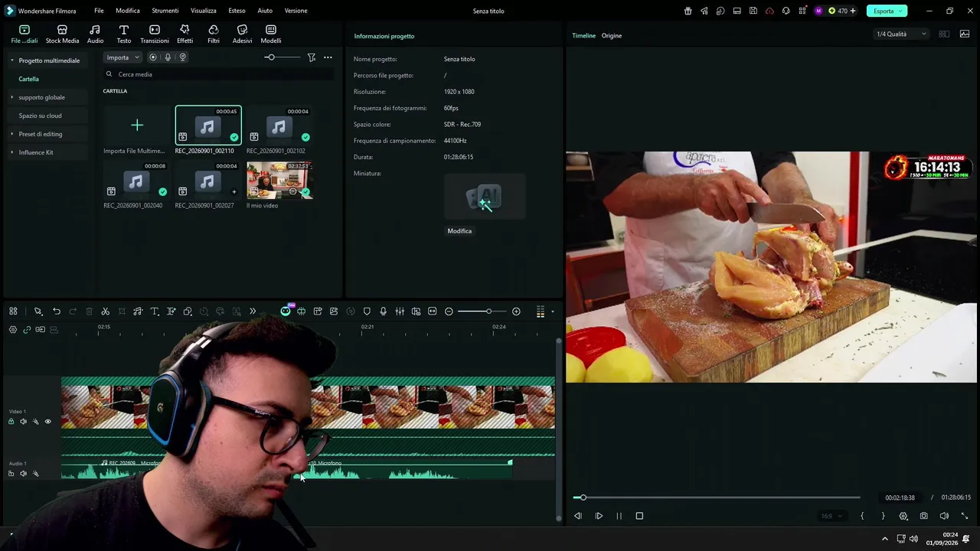980x551 pixels.
Task: Select Spazio su cloud item
Action: (40, 116)
